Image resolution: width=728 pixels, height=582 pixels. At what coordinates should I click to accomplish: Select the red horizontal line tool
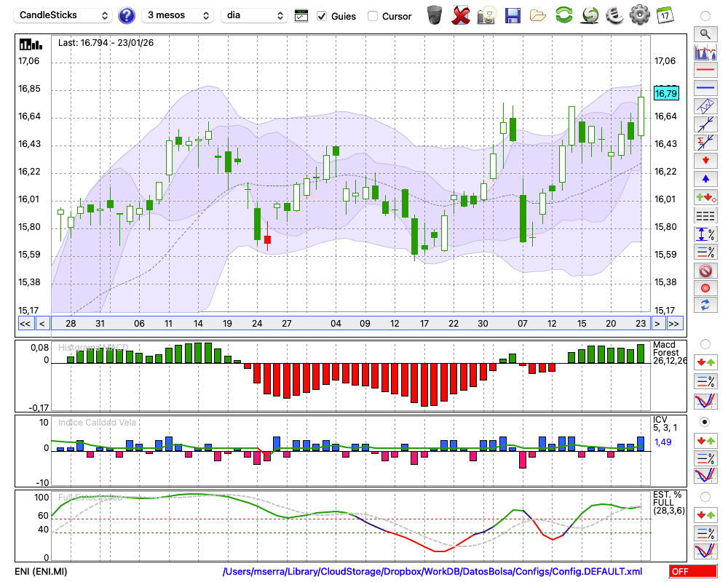click(705, 71)
